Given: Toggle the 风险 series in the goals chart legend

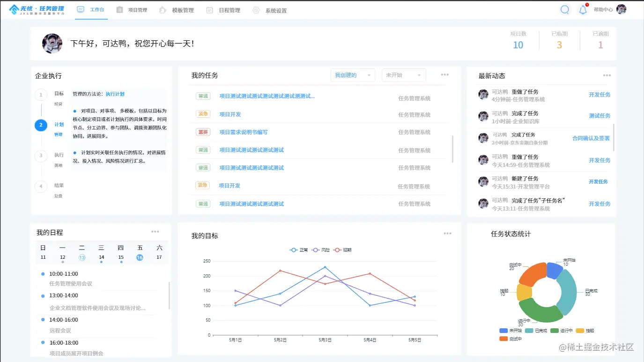Looking at the screenshot, I should [321, 250].
